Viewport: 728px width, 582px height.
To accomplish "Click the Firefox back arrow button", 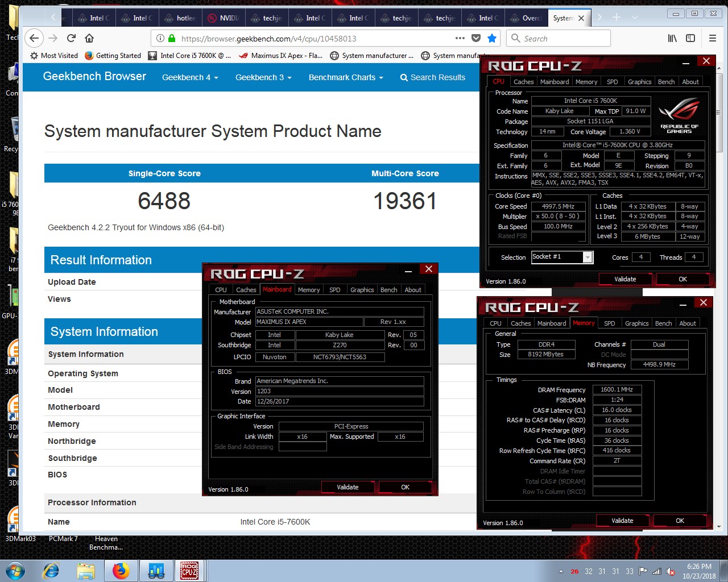I will coord(34,38).
